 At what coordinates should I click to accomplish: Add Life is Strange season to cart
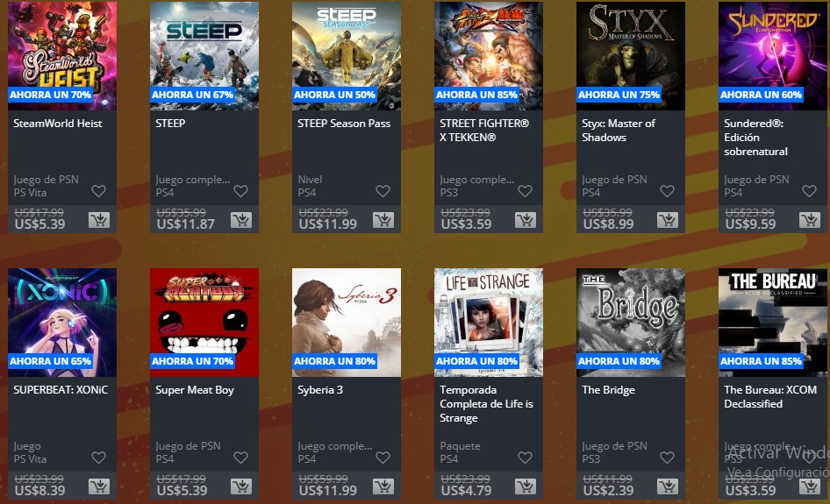[x=526, y=486]
